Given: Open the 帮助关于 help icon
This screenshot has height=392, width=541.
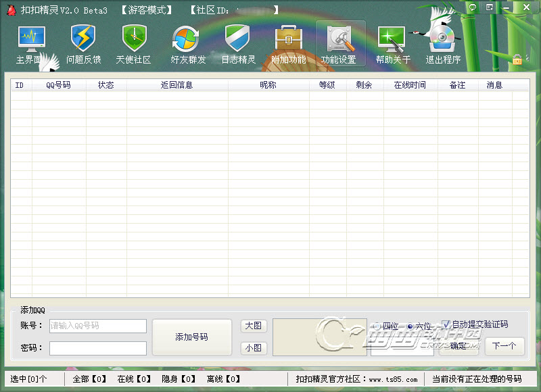Looking at the screenshot, I should click(393, 44).
